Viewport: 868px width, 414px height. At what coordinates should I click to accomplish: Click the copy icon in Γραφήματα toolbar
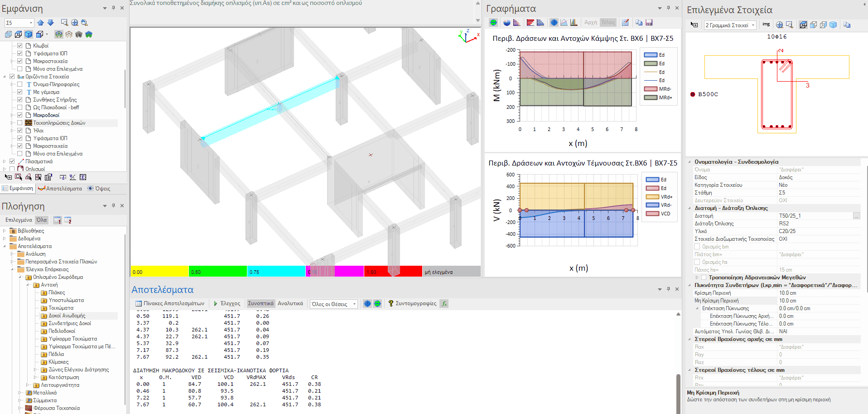(639, 23)
